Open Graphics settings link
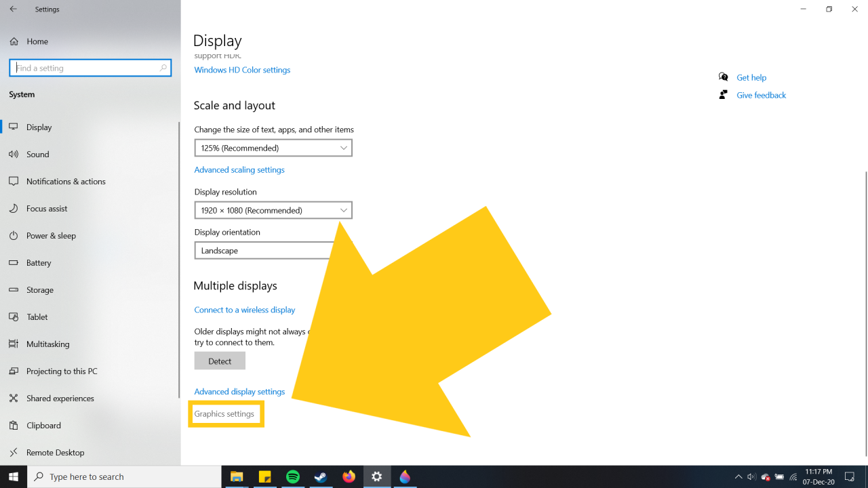Screen dimensions: 868x488 point(224,414)
